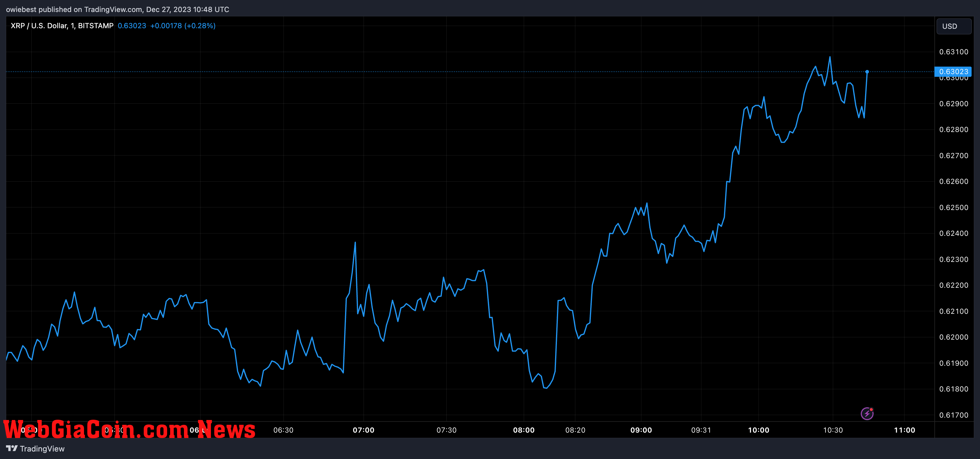Click the 0.61800 price axis label
The width and height of the screenshot is (980, 459).
click(x=954, y=389)
